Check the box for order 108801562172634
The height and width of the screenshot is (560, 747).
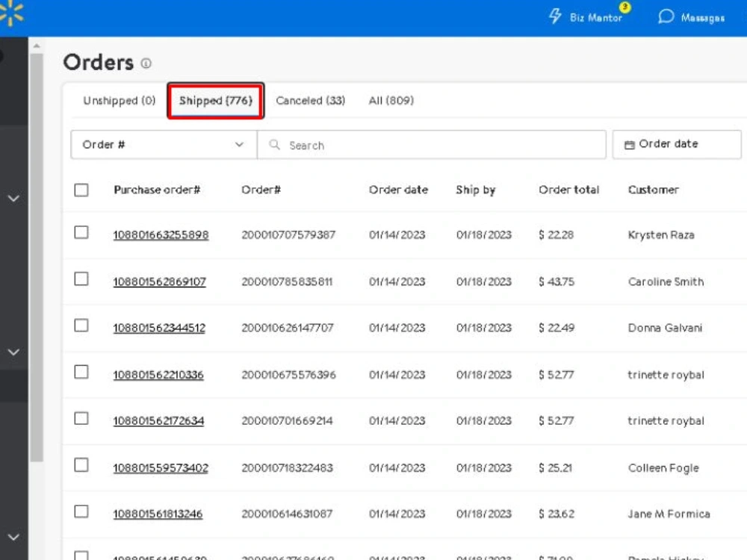click(81, 419)
